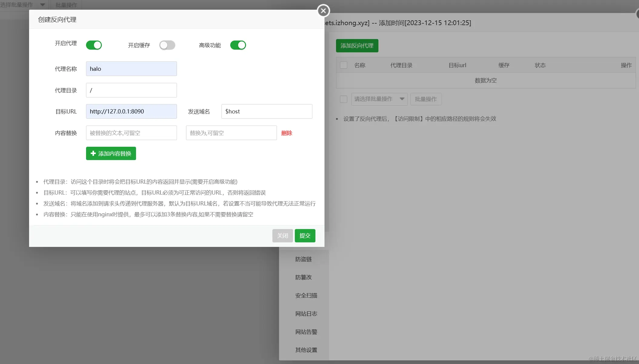Open the 防盗链 sidebar tab
The image size is (639, 364).
[x=304, y=259]
